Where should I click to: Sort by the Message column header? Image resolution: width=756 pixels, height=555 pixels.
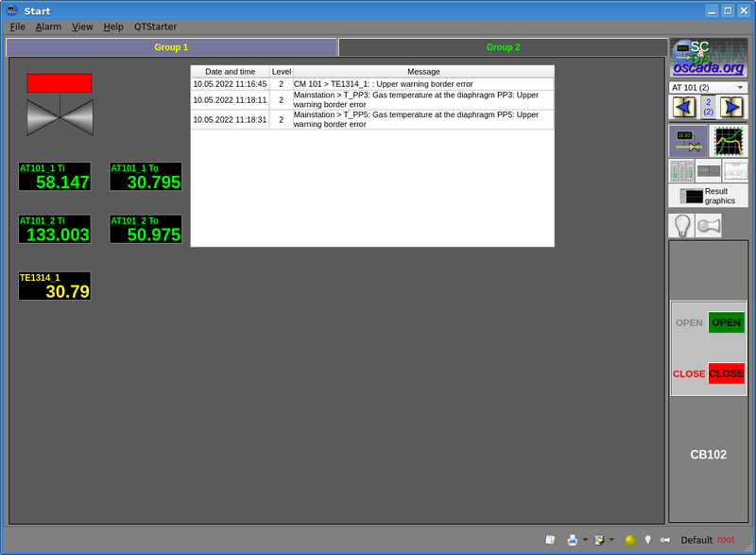[x=423, y=71]
